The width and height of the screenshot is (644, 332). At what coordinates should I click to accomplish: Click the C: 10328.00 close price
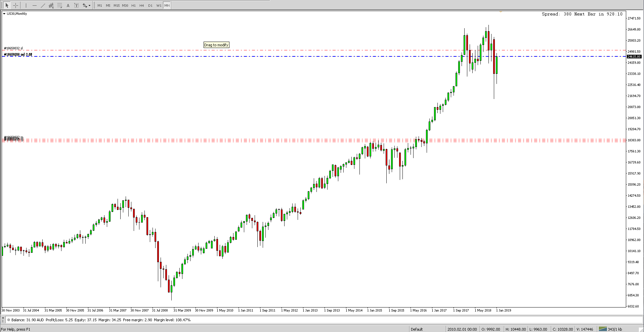click(x=563, y=329)
